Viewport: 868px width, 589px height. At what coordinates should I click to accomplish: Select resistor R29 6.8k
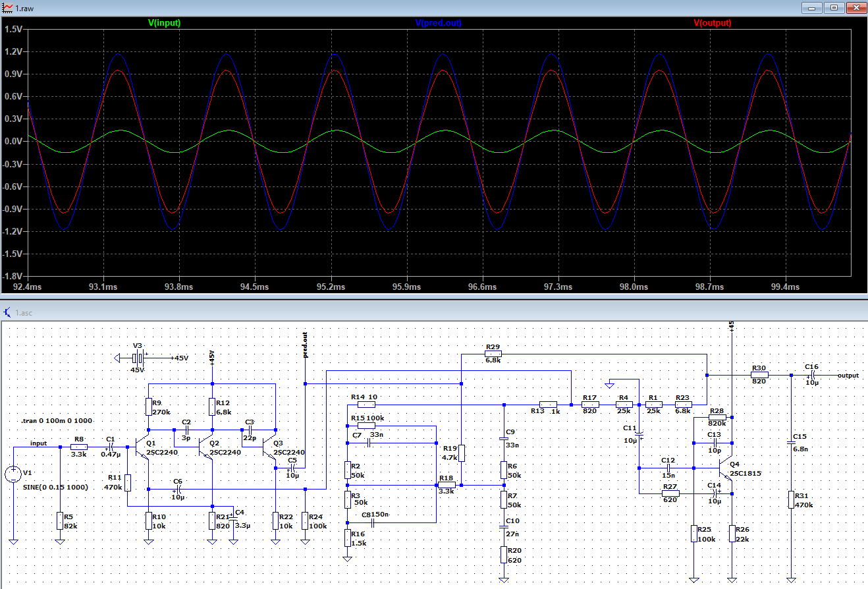tap(493, 354)
